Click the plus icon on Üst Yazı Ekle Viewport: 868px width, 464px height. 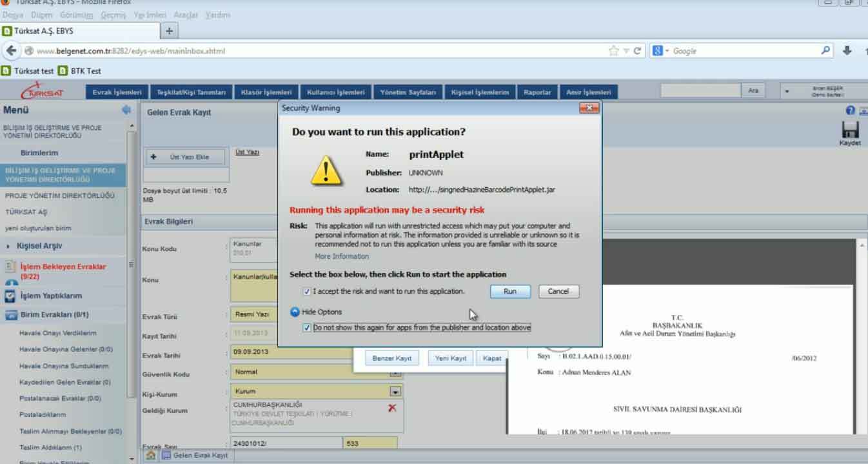(x=153, y=157)
